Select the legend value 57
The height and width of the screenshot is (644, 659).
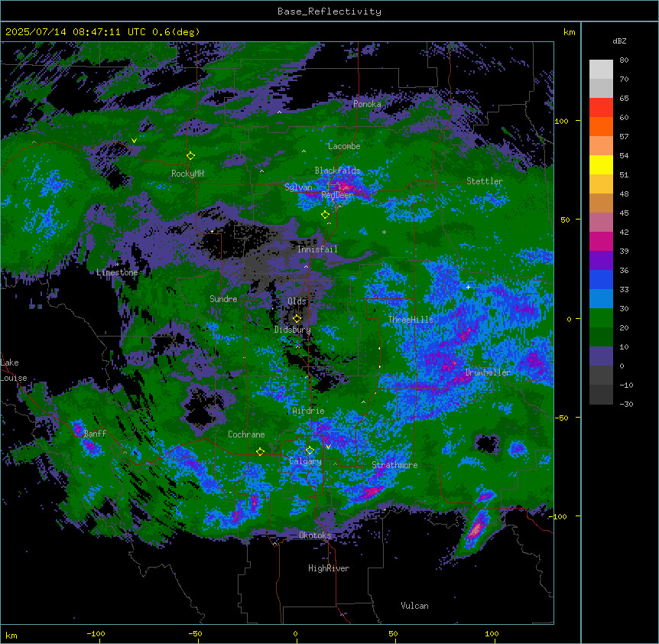click(624, 137)
